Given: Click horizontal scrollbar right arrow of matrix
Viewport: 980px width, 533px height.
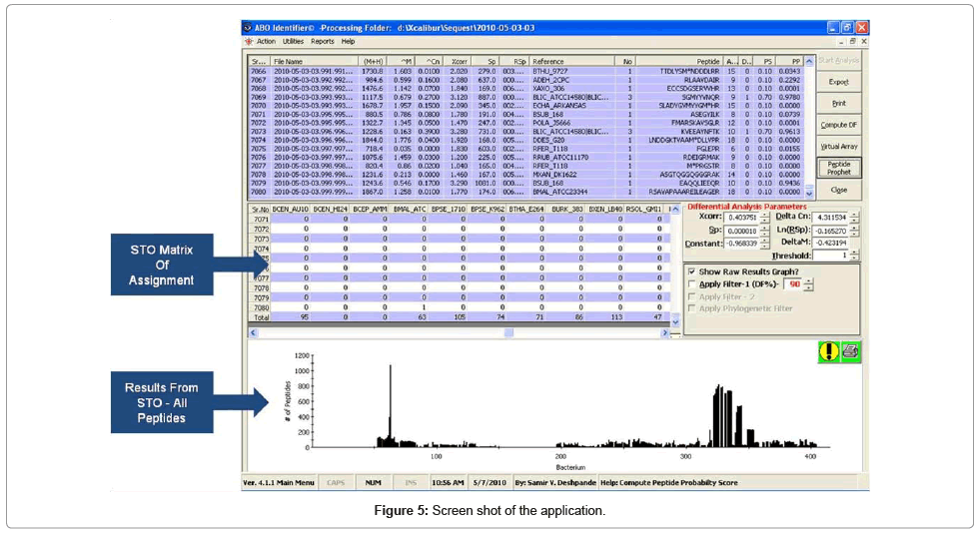Looking at the screenshot, I should pos(664,333).
